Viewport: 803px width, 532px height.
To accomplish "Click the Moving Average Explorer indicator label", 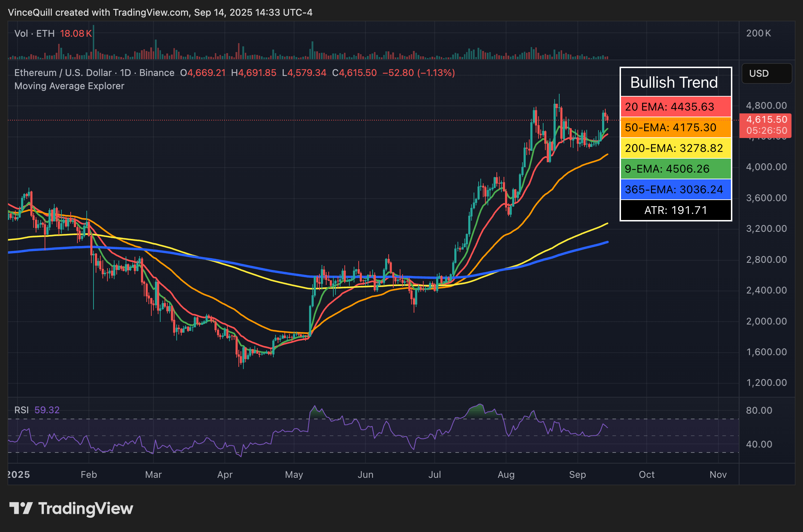I will click(x=69, y=86).
